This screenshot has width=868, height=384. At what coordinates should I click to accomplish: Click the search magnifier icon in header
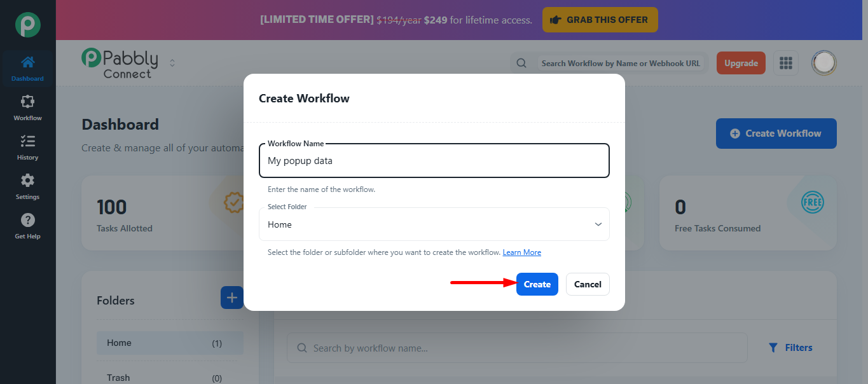pos(521,63)
